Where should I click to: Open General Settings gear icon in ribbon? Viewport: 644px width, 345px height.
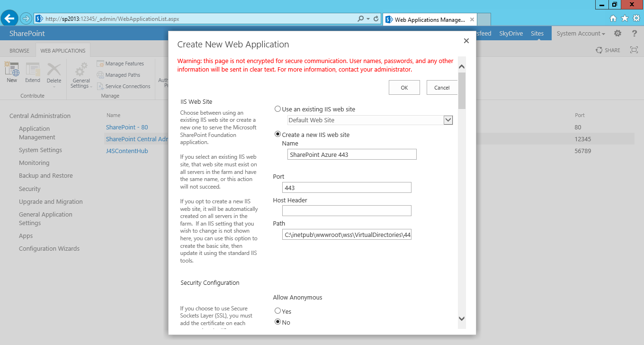[x=81, y=75]
